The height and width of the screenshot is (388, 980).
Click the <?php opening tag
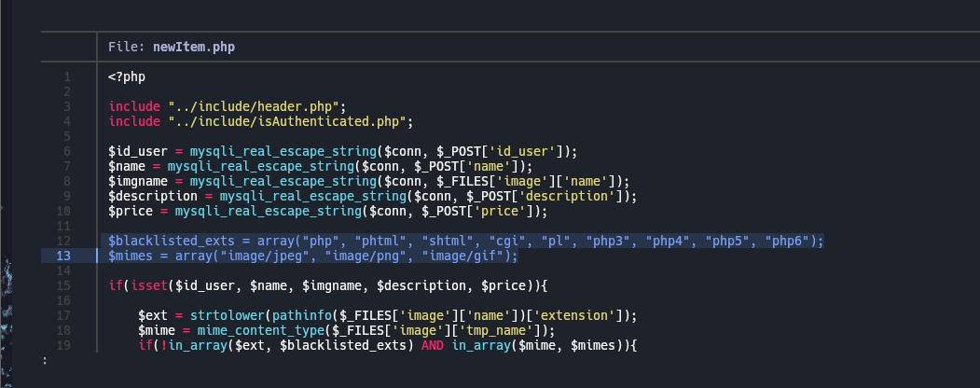(x=127, y=77)
